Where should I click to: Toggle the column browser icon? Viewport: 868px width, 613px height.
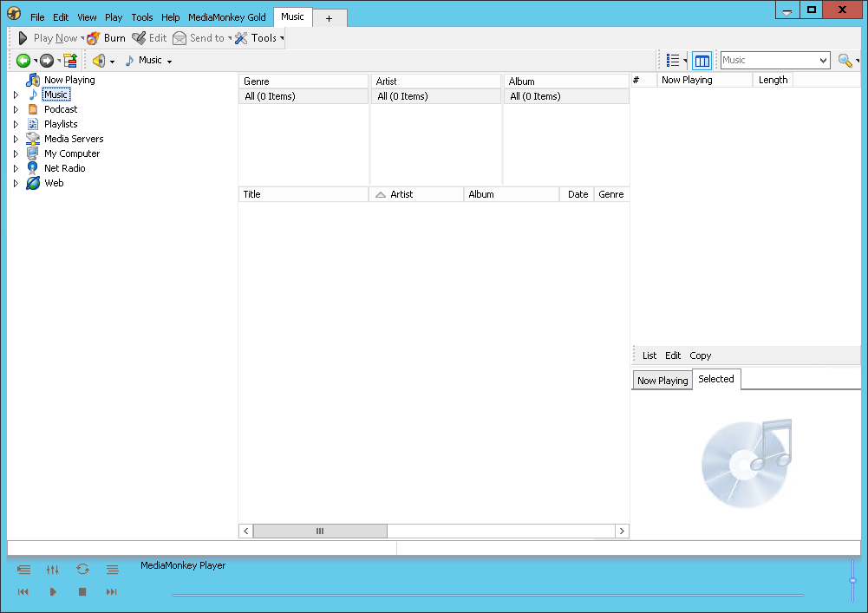pos(702,61)
